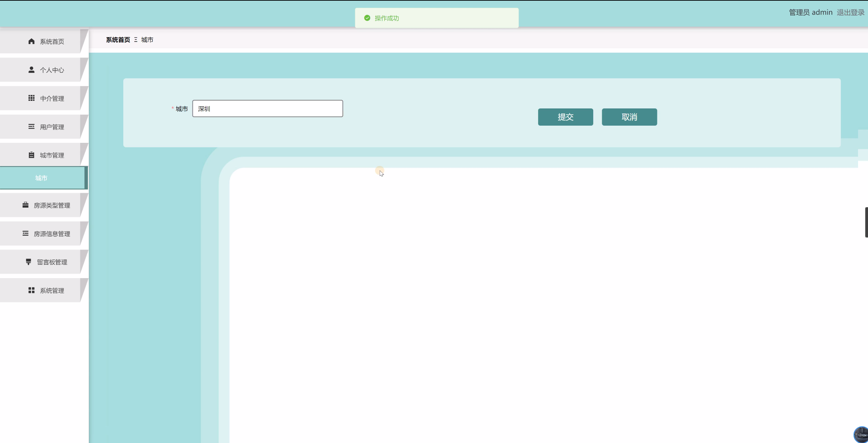Click the 操作成功 notification banner
This screenshot has width=868, height=443.
point(436,18)
